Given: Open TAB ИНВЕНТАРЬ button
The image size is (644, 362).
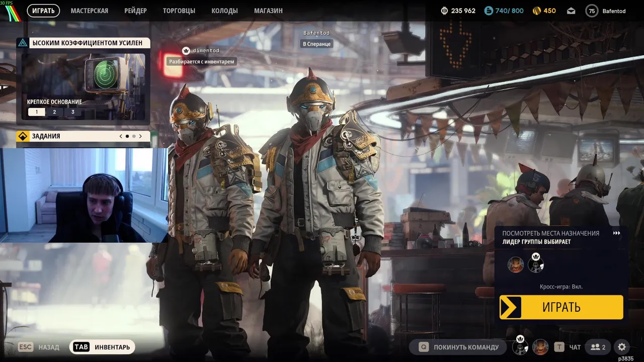Looking at the screenshot, I should pos(102,347).
